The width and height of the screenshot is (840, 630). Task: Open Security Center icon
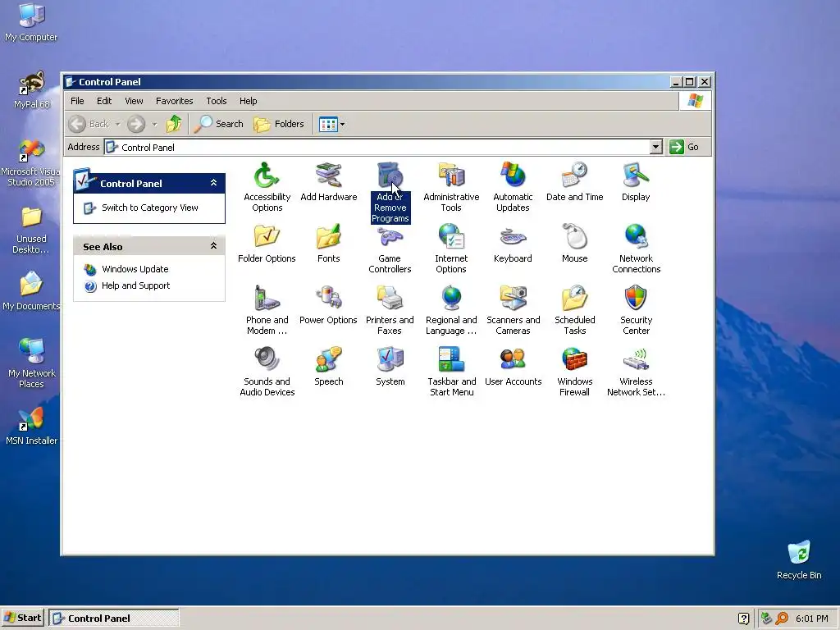(636, 310)
